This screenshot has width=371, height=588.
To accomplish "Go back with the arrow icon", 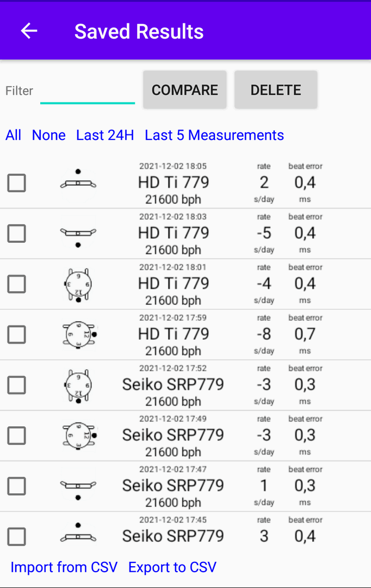I will (x=29, y=30).
